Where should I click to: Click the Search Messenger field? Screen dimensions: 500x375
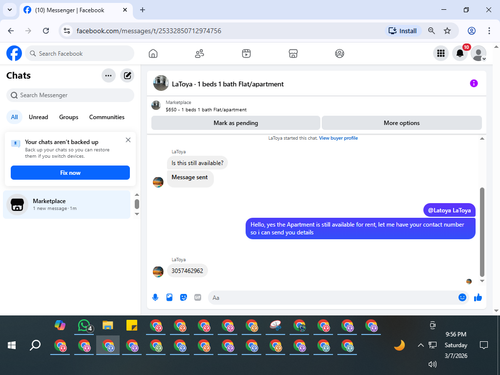tap(70, 95)
